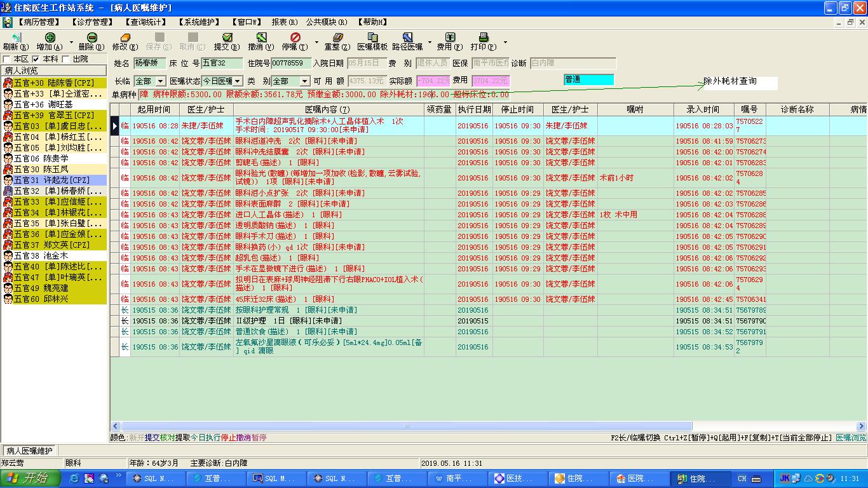Click patient icon for 五官+30 陆陈香
The image size is (868, 488).
pos(8,83)
